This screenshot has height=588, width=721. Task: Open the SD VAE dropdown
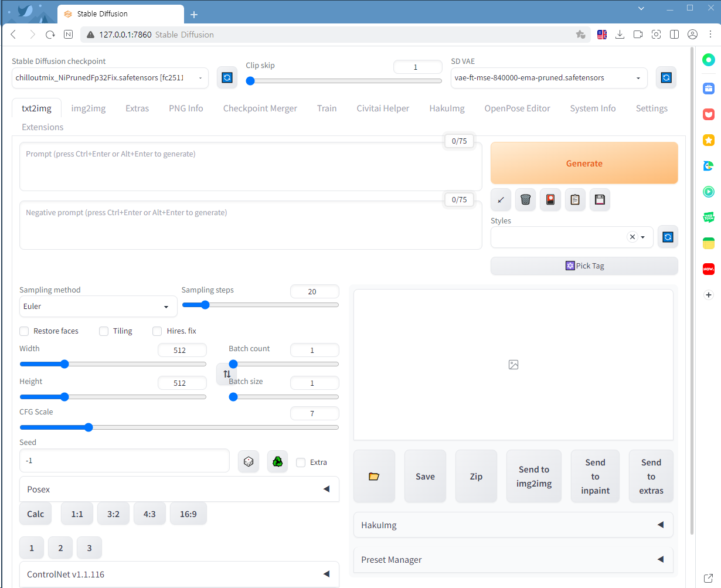(549, 78)
